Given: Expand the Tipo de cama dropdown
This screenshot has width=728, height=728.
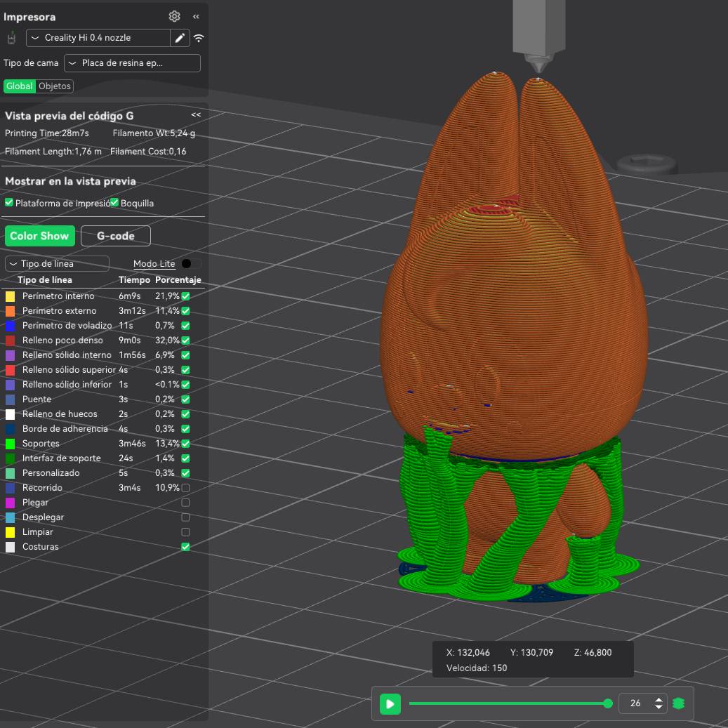Looking at the screenshot, I should [x=132, y=63].
